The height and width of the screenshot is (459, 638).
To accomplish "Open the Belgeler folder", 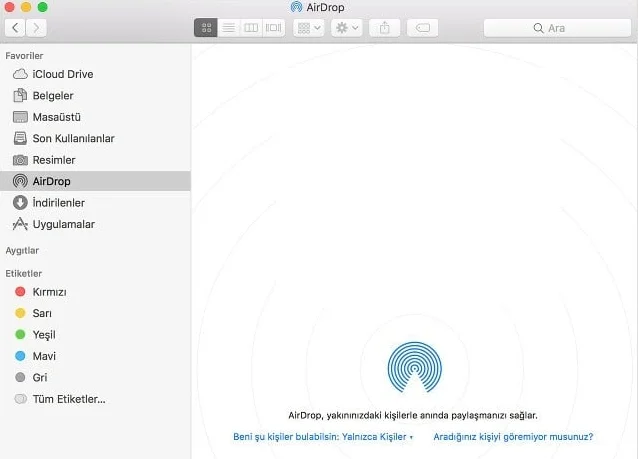I will [52, 96].
